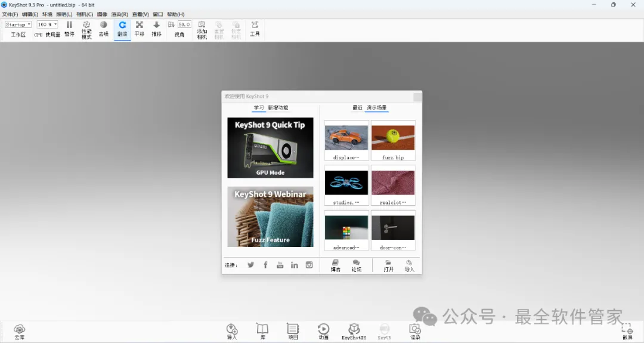Screen dimensions: 644x343
Task: Click the Twitter icon in welcome dialog
Action: (250, 265)
